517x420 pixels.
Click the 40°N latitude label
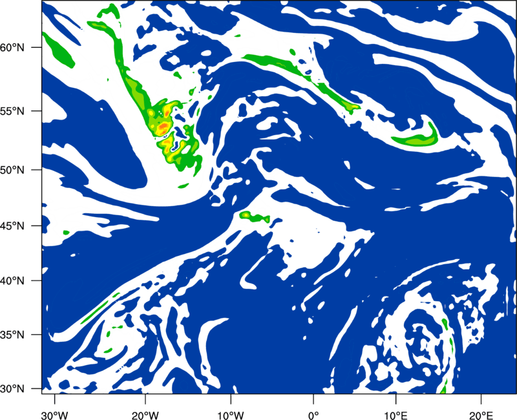(12, 281)
